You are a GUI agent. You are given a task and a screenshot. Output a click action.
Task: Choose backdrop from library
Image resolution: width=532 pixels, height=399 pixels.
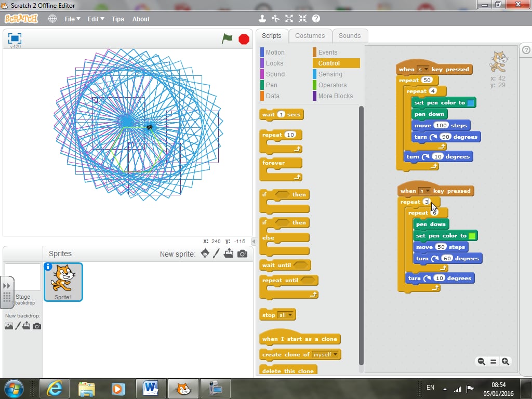(x=9, y=326)
